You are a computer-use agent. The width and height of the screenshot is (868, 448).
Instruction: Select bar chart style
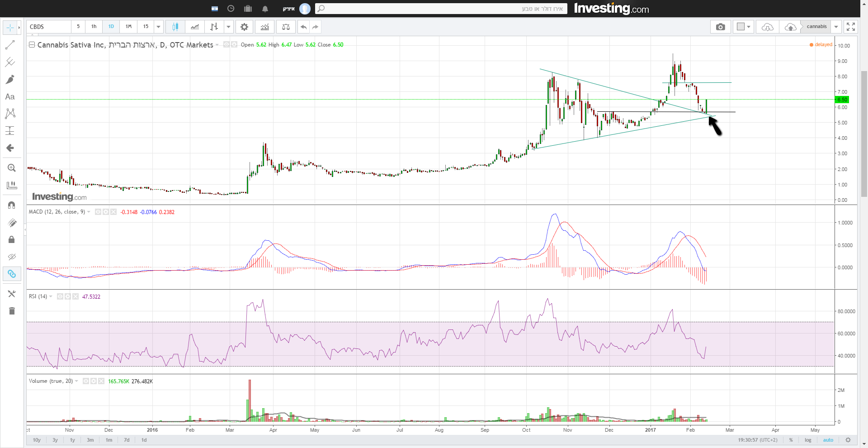tap(214, 27)
